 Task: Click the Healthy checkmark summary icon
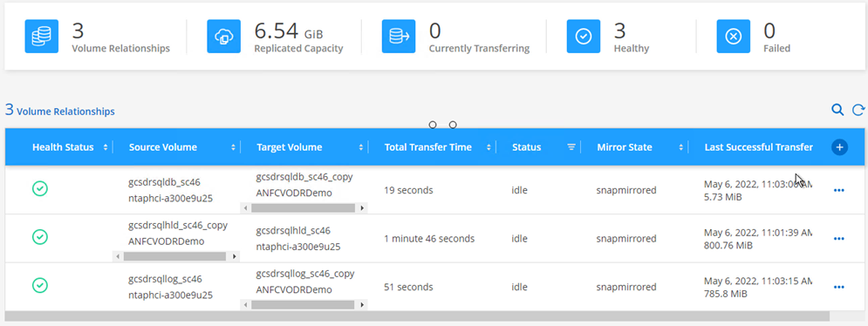584,37
